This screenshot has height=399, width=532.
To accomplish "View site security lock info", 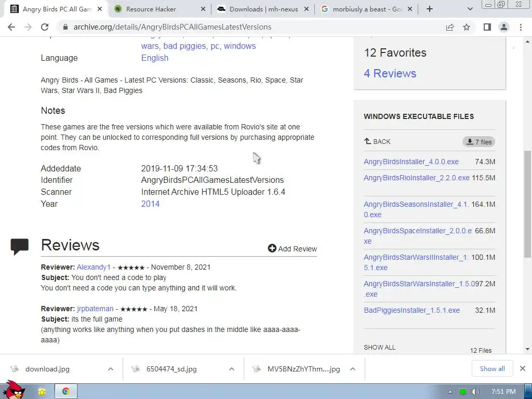I will click(x=65, y=27).
